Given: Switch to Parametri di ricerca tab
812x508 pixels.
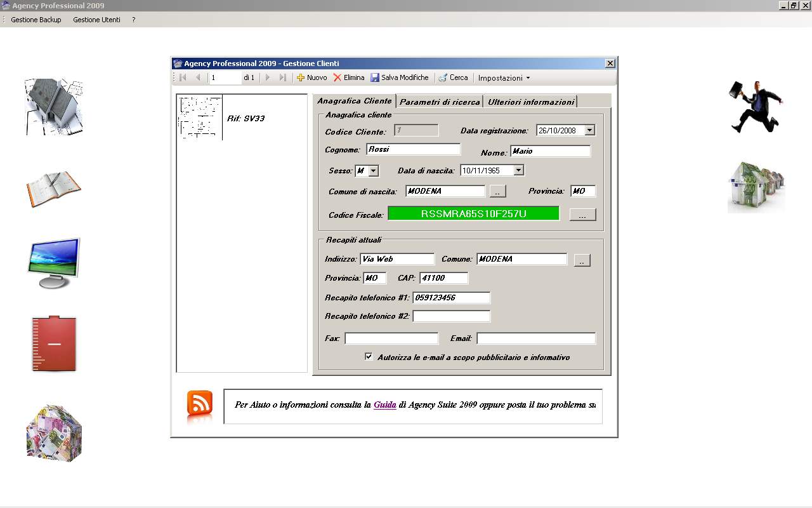Looking at the screenshot, I should coord(440,102).
